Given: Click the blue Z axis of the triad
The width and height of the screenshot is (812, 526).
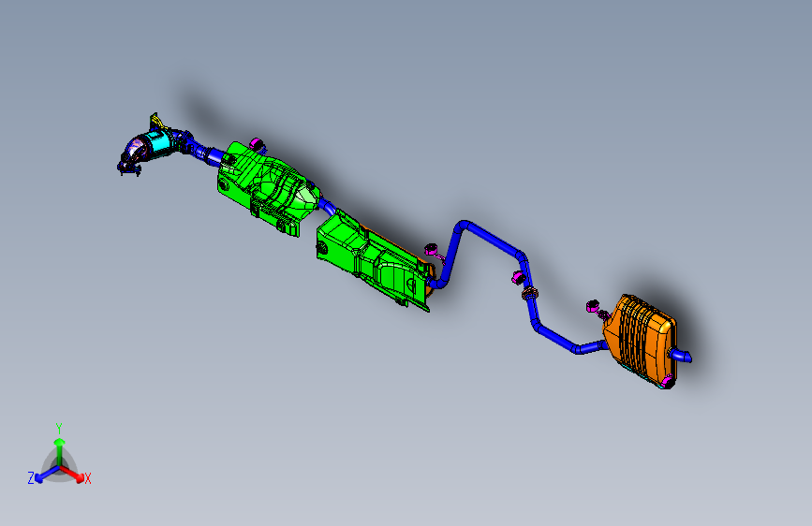Looking at the screenshot, I should coord(46,475).
